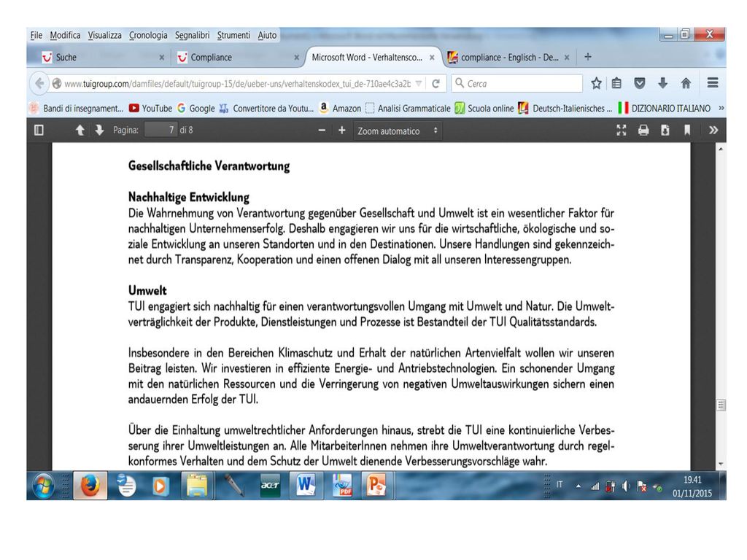Reload the current page

coord(436,83)
